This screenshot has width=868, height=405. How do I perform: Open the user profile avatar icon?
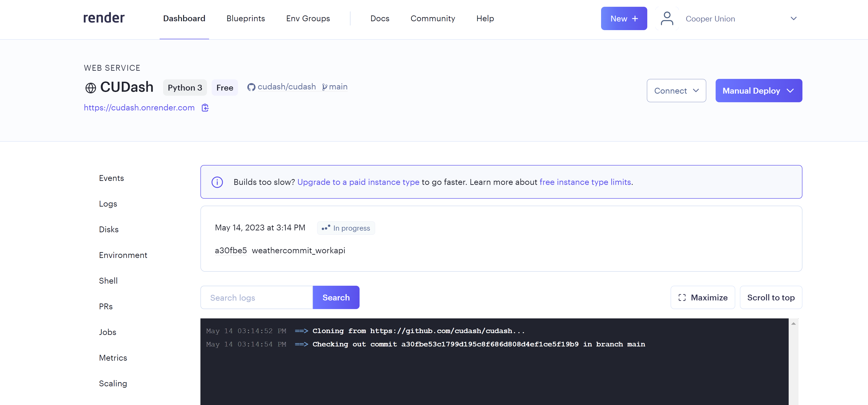pos(667,18)
